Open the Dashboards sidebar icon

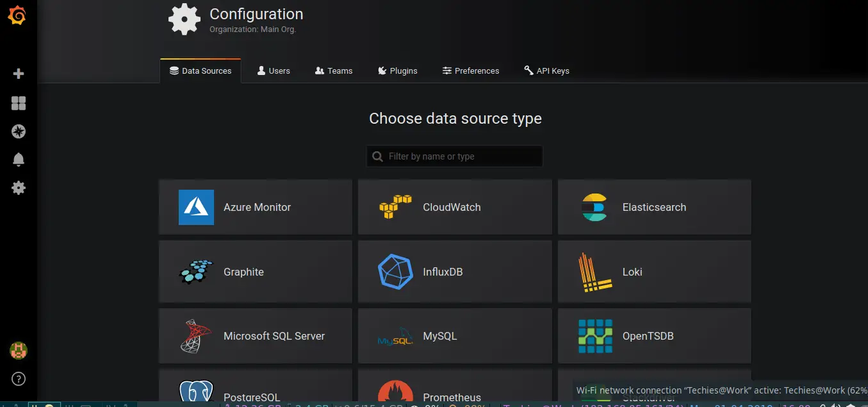17,103
